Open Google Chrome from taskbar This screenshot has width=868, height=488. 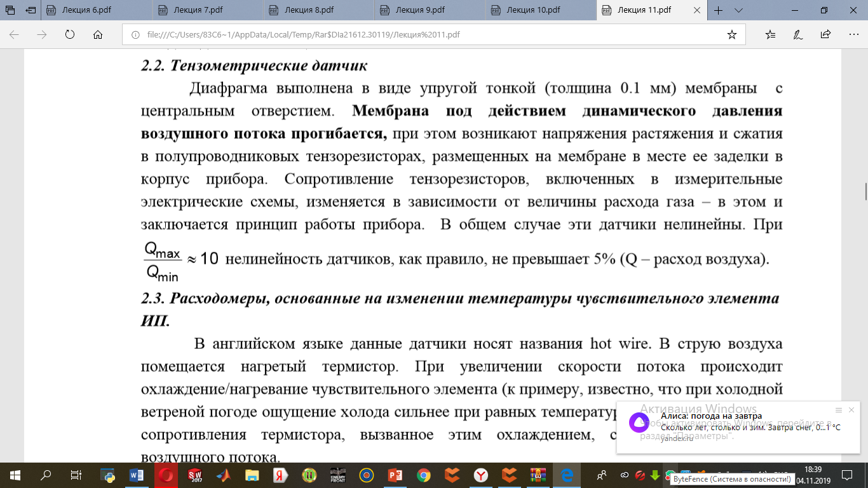[424, 475]
